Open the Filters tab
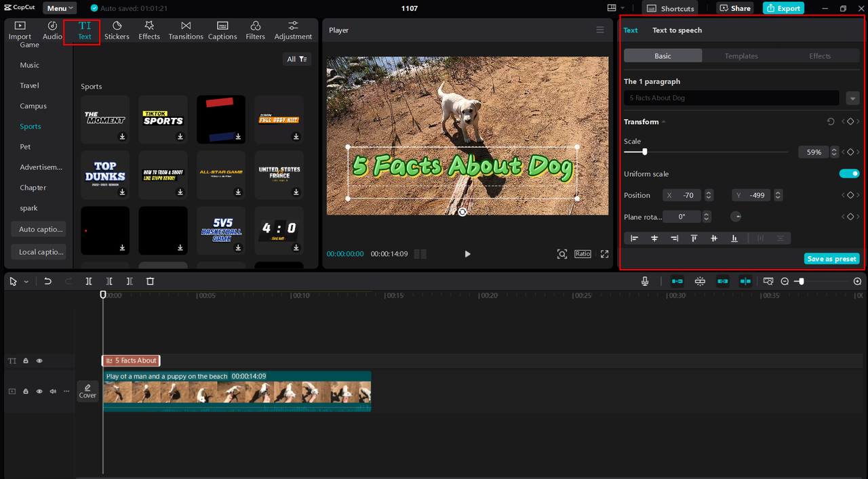This screenshot has width=868, height=479. point(256,30)
